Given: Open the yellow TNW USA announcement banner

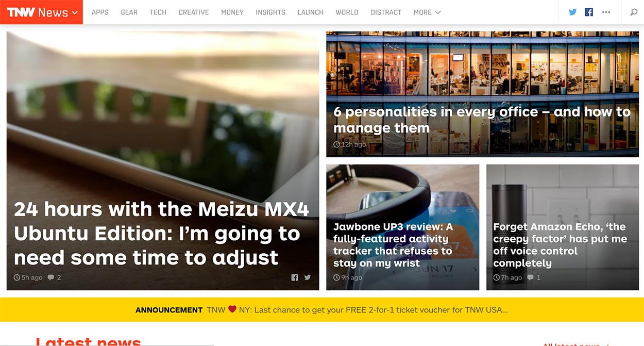Looking at the screenshot, I should [x=322, y=310].
